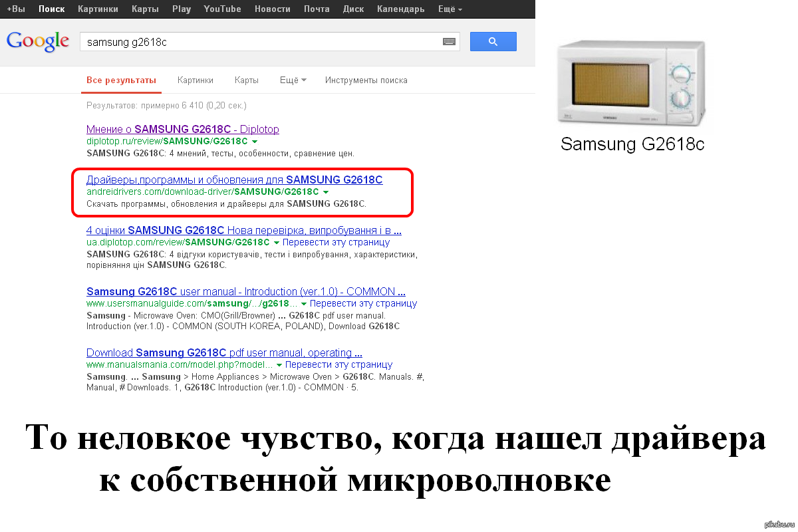Switch to the Карты results tab
The width and height of the screenshot is (798, 532).
coord(246,80)
